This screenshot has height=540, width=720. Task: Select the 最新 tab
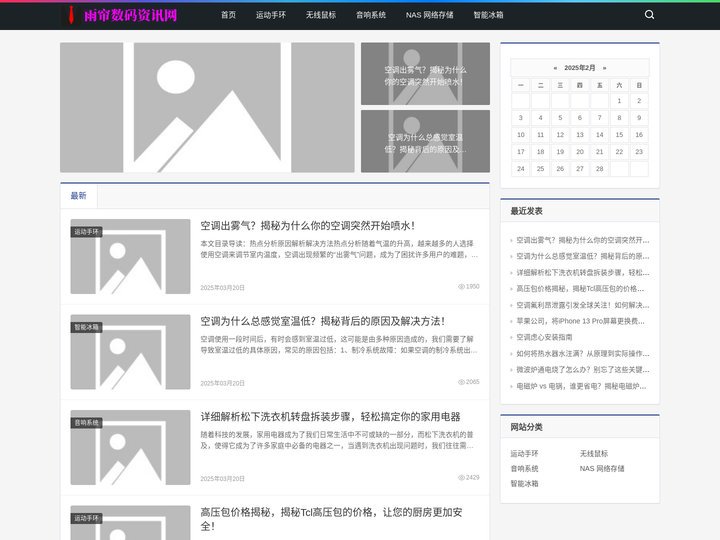[x=79, y=196]
